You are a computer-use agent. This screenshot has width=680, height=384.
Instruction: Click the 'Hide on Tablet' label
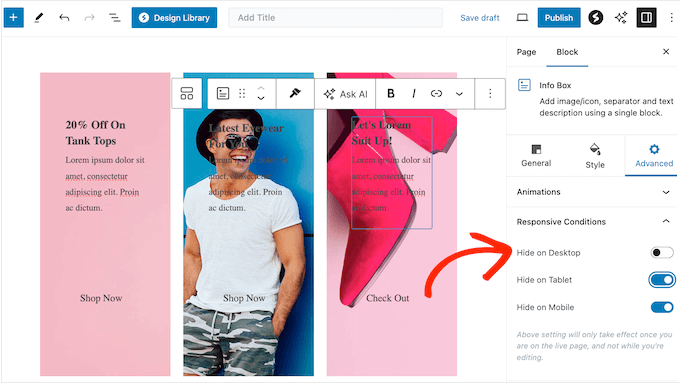pyautogui.click(x=544, y=280)
